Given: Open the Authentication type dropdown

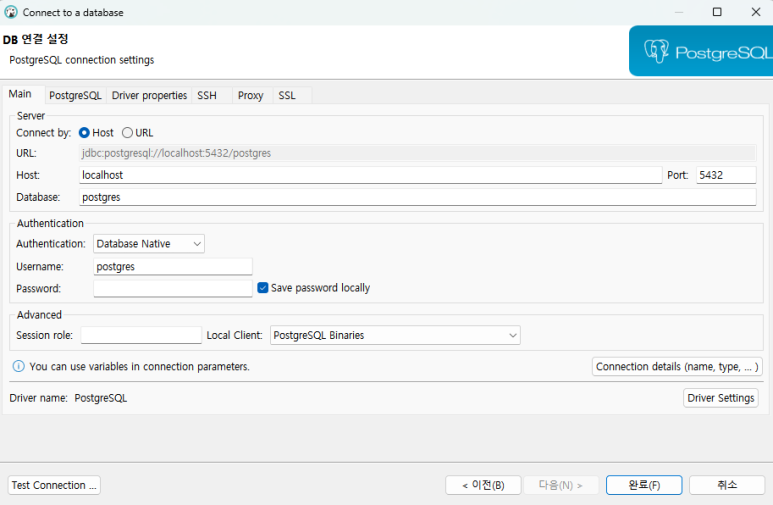Looking at the screenshot, I should [149, 244].
